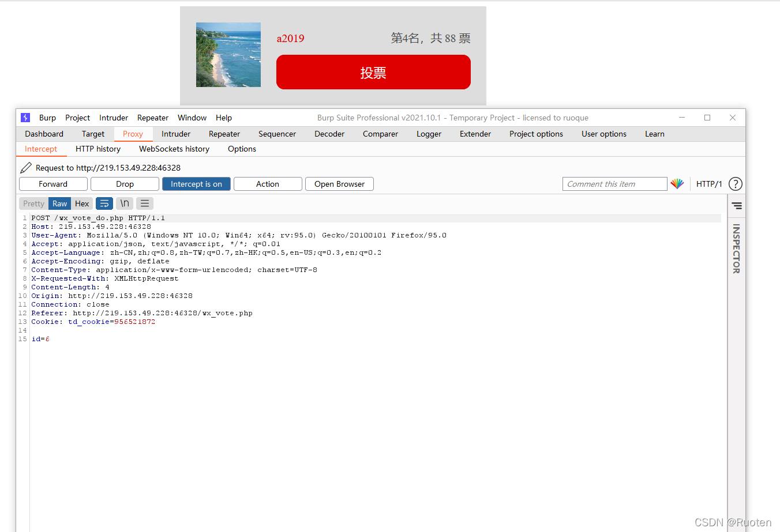The image size is (780, 532).
Task: Expand the Inspector panel icon
Action: pyautogui.click(x=737, y=206)
